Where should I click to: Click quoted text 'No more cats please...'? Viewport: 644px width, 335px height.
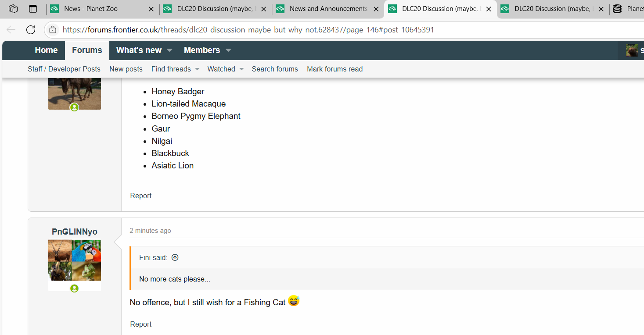tap(175, 279)
